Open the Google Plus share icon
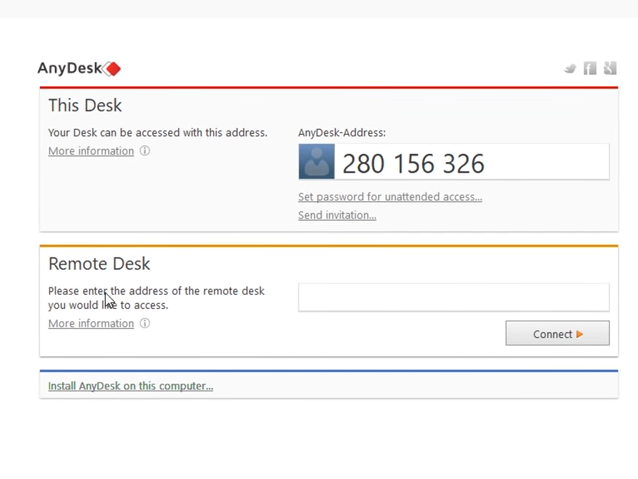Image resolution: width=638 pixels, height=479 pixels. 610,68
